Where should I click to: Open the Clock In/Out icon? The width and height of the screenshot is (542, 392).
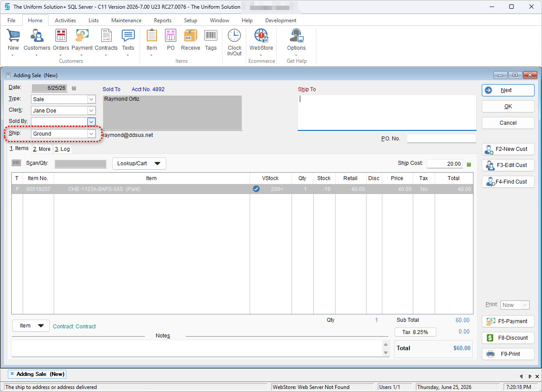pyautogui.click(x=234, y=36)
